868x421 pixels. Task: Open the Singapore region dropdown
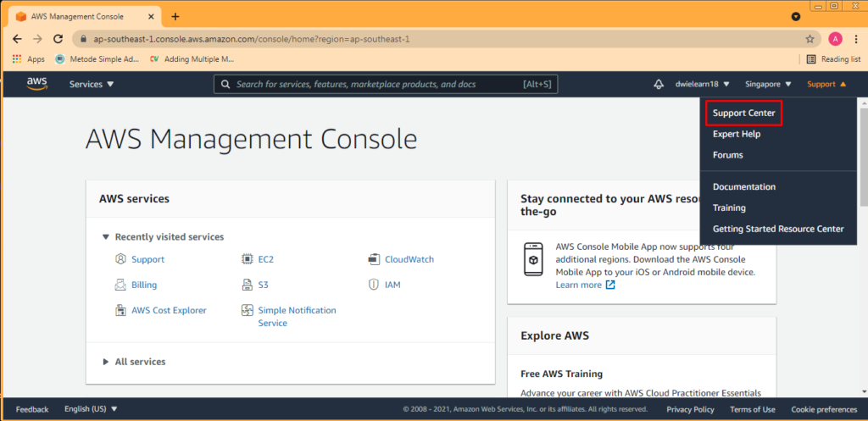[768, 85]
